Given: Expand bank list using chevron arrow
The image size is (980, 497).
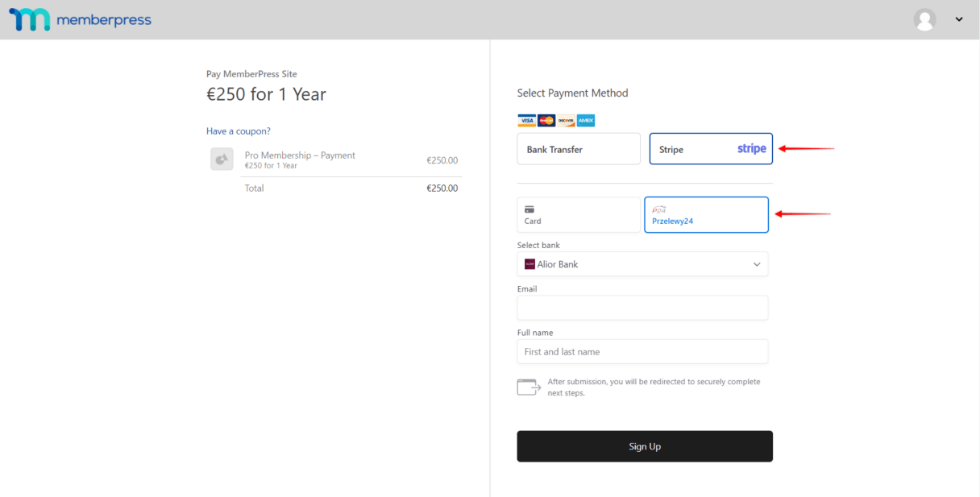Looking at the screenshot, I should point(756,264).
